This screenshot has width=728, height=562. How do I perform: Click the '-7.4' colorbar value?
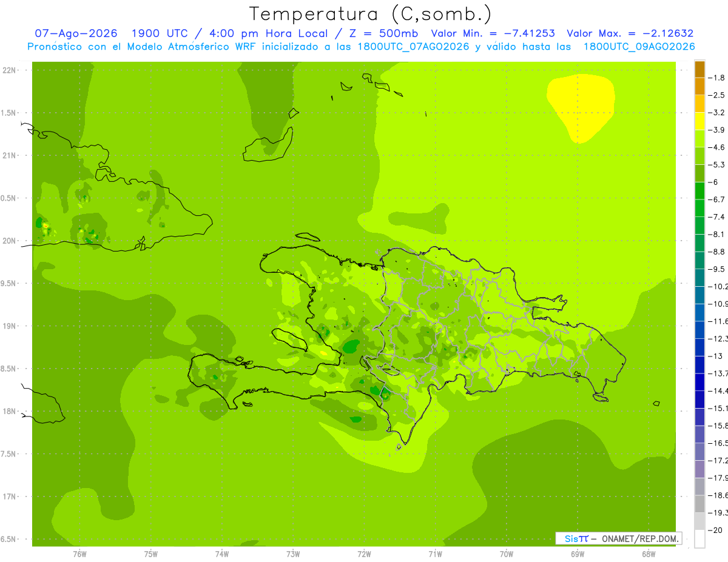click(x=717, y=217)
